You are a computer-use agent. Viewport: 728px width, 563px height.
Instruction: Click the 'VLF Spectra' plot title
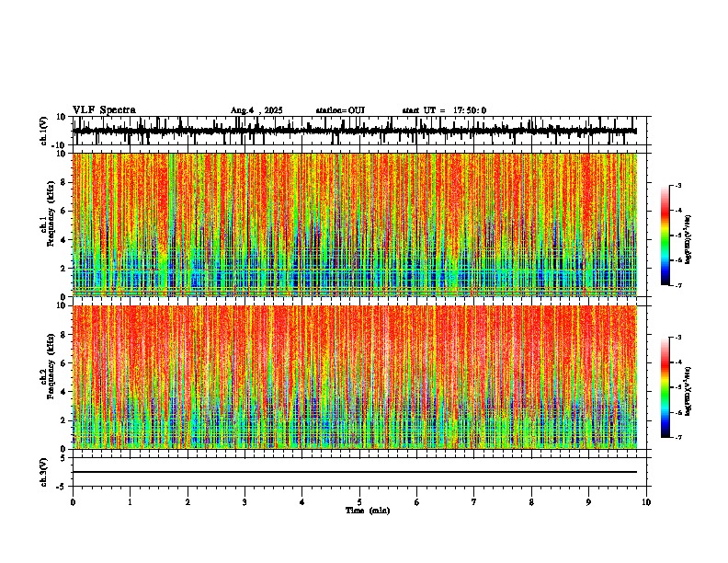pos(104,110)
